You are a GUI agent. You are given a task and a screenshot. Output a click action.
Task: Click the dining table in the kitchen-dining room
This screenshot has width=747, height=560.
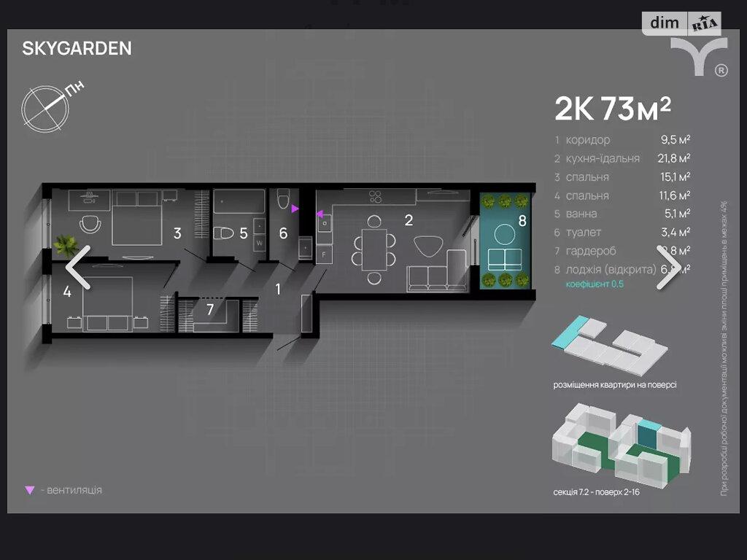pyautogui.click(x=373, y=248)
